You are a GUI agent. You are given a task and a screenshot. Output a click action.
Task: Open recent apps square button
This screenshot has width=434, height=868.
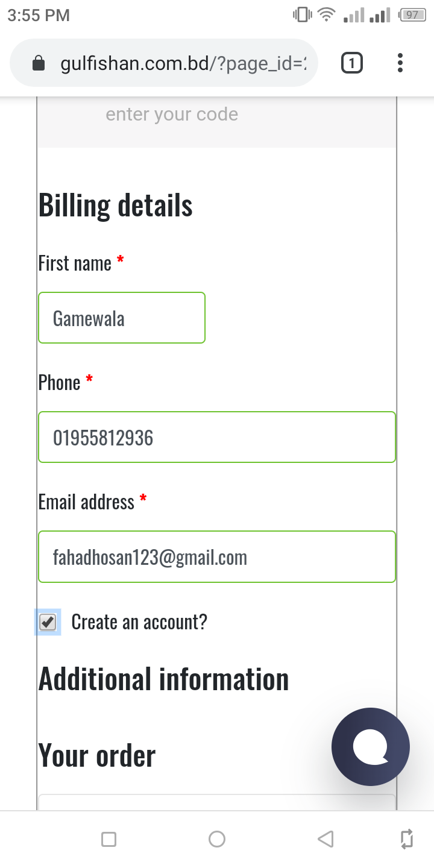pos(108,839)
